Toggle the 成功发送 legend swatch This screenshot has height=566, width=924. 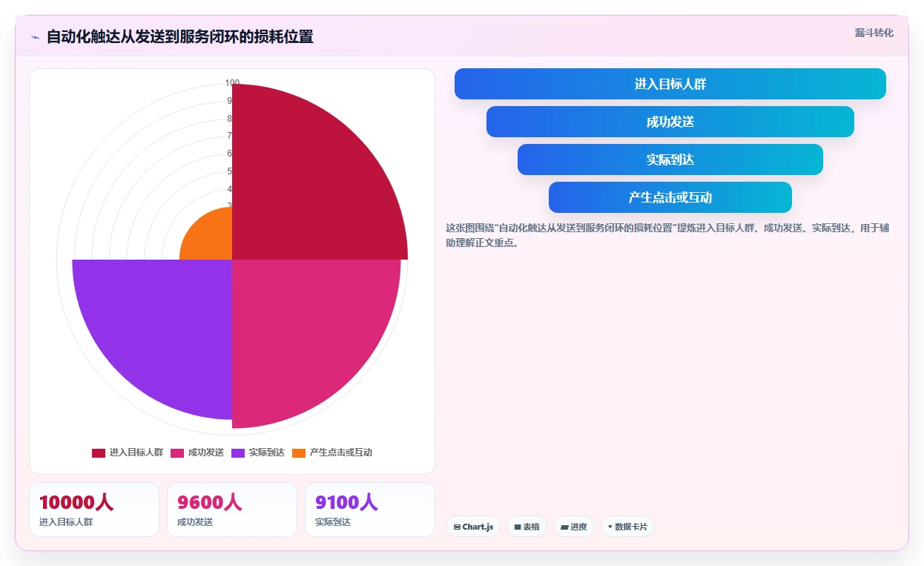coord(177,453)
